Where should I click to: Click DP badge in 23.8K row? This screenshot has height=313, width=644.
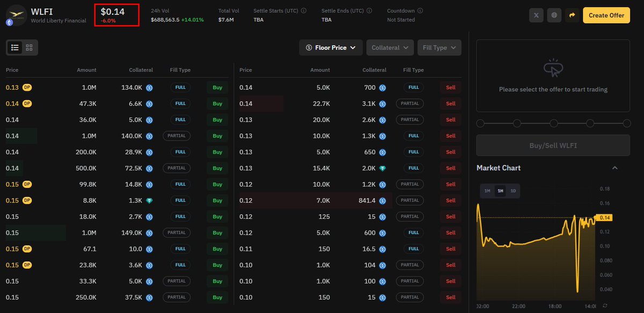coord(26,265)
